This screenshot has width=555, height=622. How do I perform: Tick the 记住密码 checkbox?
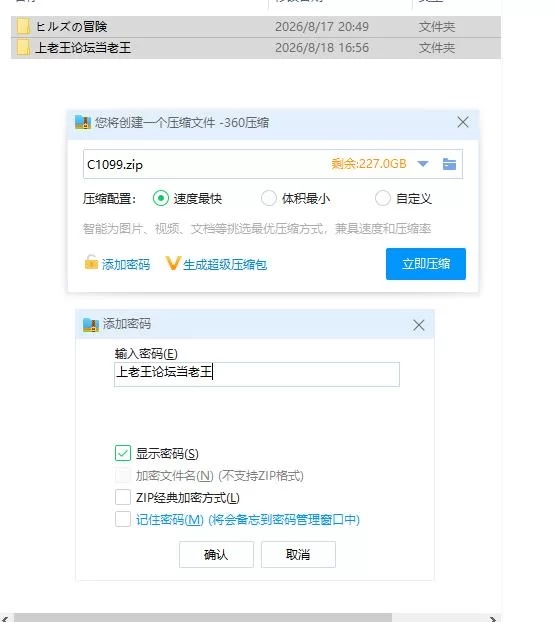click(123, 519)
